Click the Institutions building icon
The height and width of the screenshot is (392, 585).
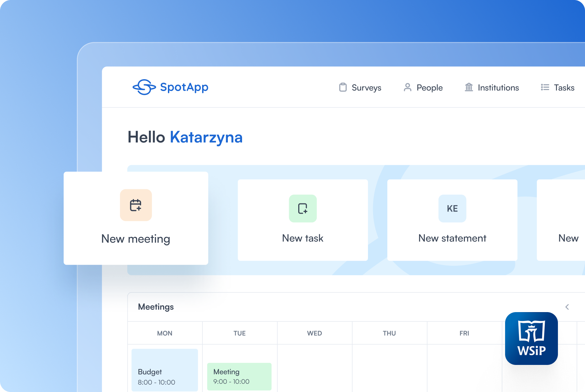coord(469,87)
